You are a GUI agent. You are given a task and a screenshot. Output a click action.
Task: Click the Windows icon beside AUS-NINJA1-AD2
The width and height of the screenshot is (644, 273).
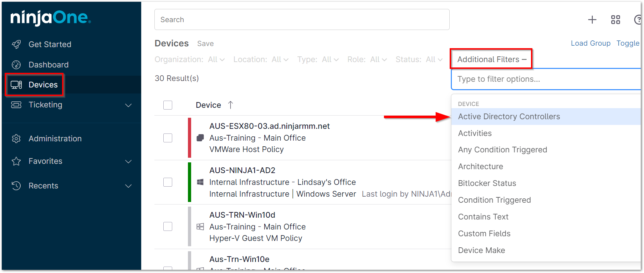(200, 182)
